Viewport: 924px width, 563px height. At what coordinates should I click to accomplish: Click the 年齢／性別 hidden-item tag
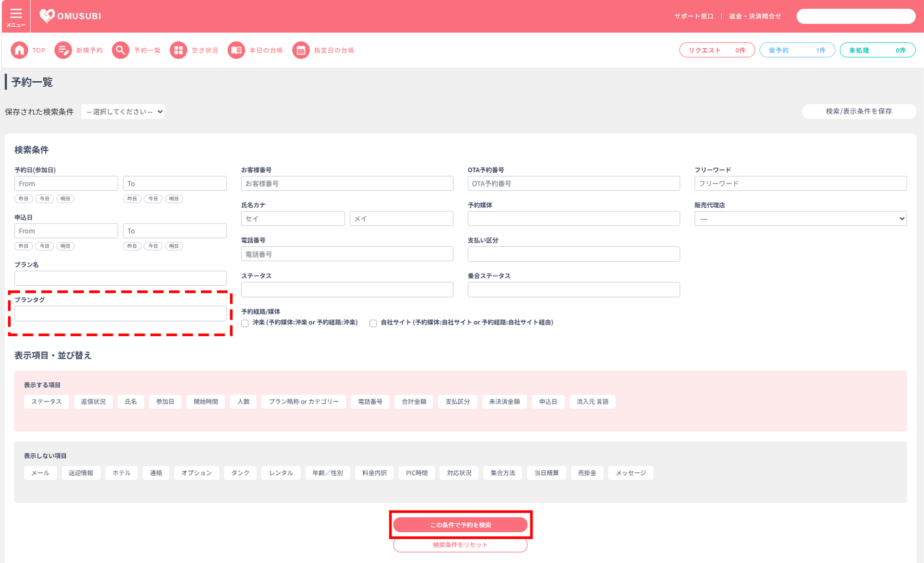coord(328,473)
